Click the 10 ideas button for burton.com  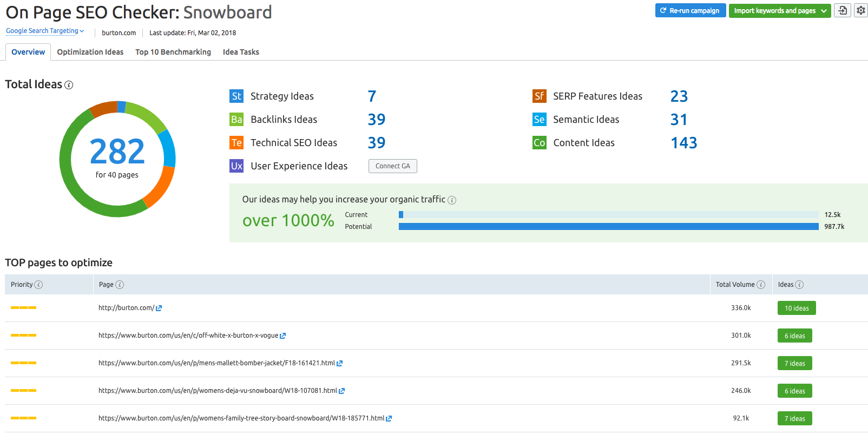(x=797, y=308)
